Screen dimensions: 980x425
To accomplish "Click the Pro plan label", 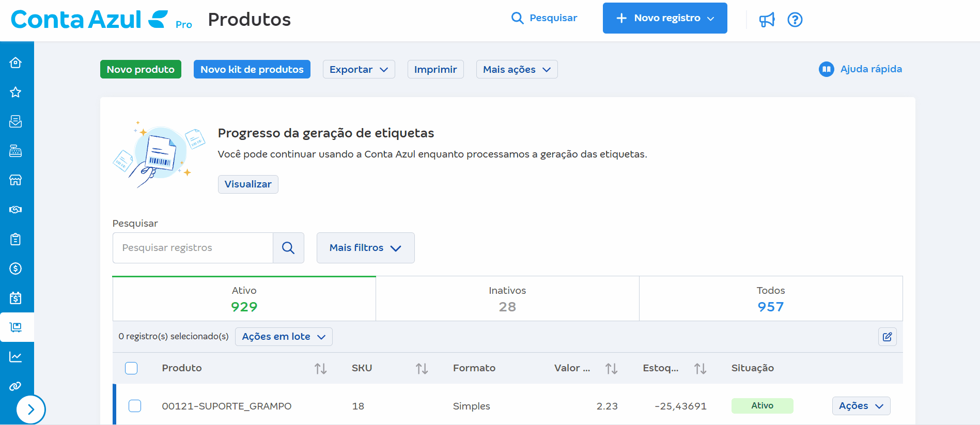I will pyautogui.click(x=183, y=24).
